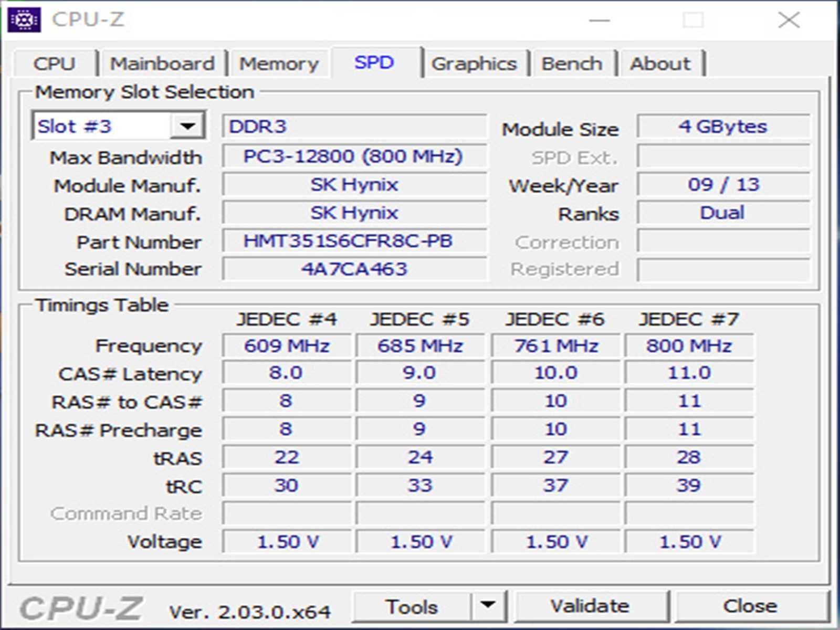Click the empty SPD Ext. field

tap(723, 156)
